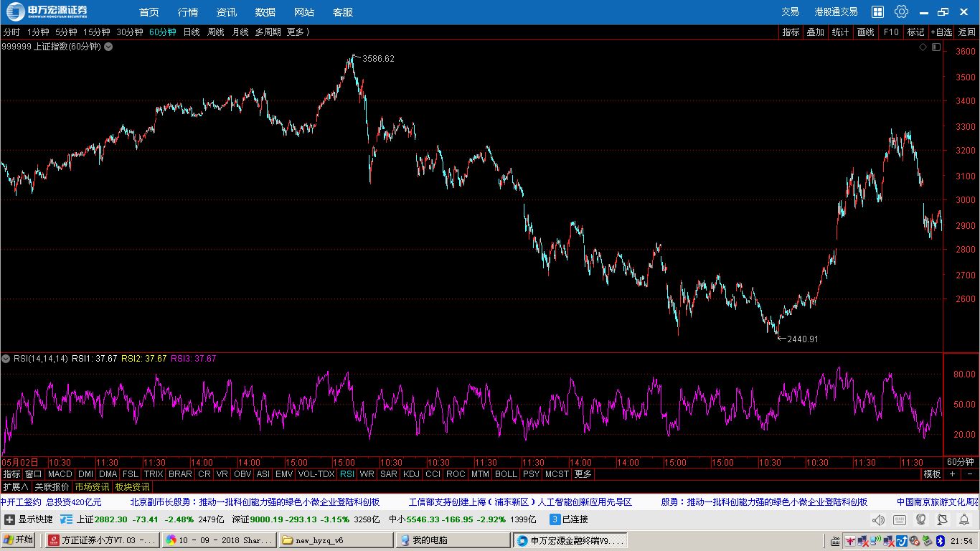Click the connection status number 3 badge
The width and height of the screenshot is (980, 551).
click(555, 519)
